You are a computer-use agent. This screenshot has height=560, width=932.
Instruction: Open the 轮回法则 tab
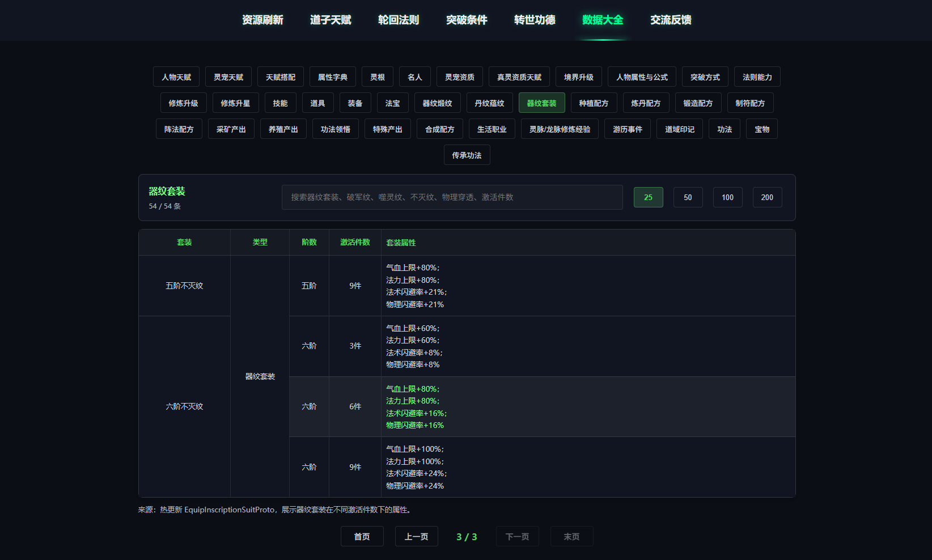pyautogui.click(x=399, y=20)
